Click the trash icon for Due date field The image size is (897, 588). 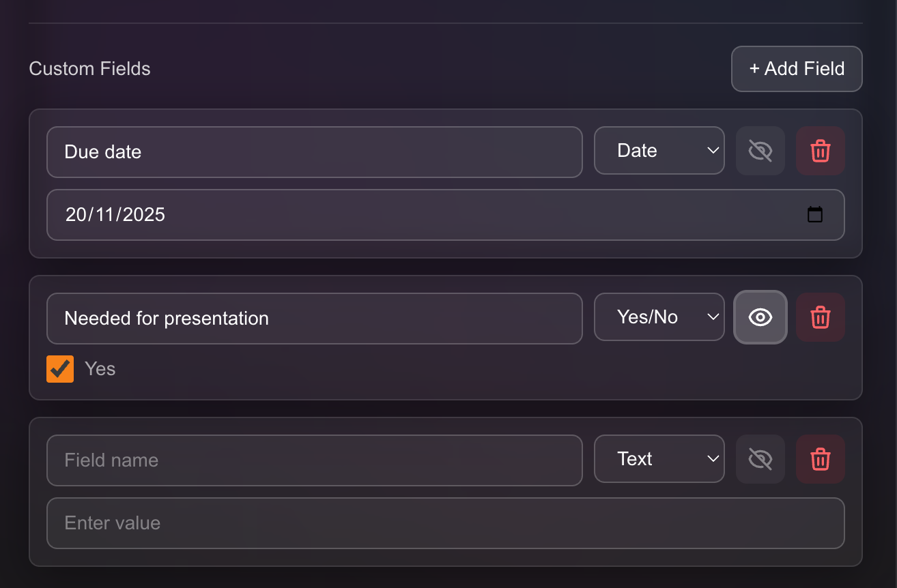(x=820, y=151)
